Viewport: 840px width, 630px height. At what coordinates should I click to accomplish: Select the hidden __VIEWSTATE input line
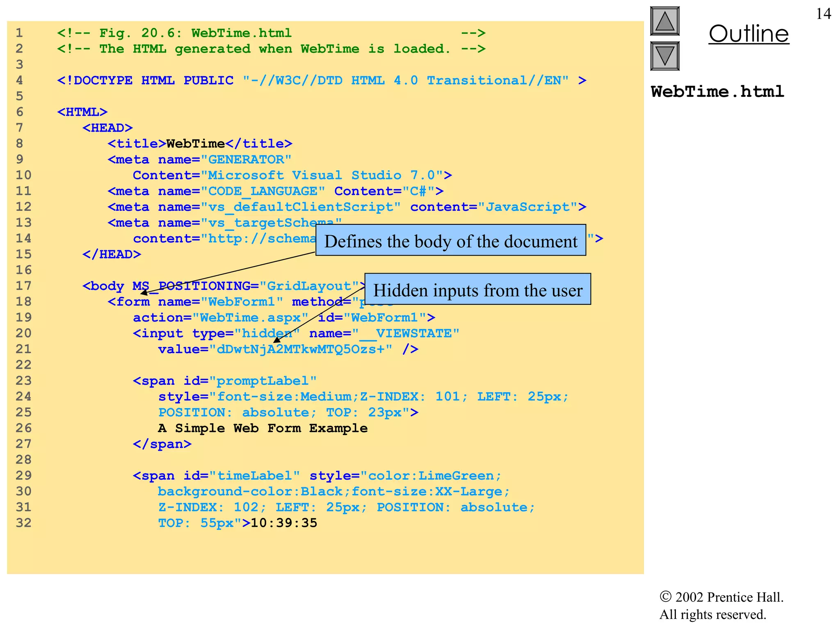[x=296, y=333]
